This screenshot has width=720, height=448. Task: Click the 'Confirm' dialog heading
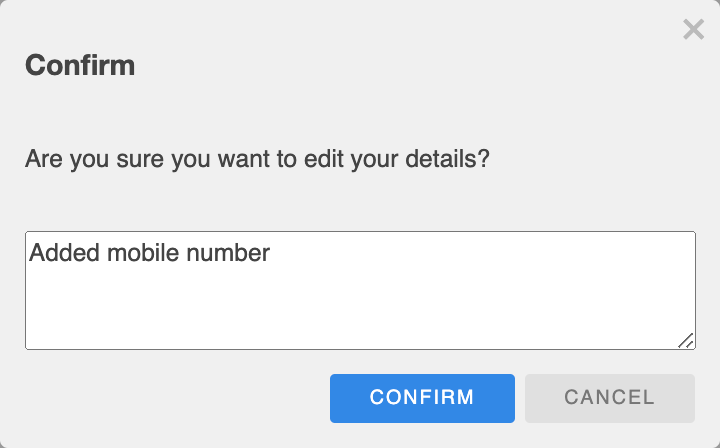(x=80, y=66)
